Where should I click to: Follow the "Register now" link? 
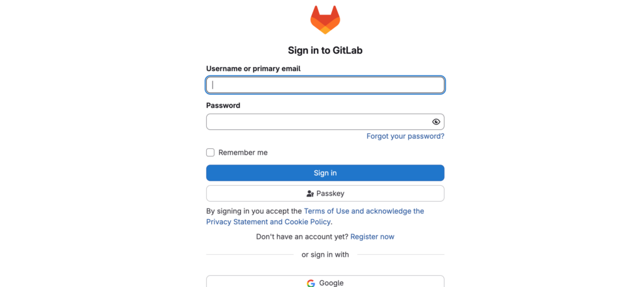click(x=372, y=237)
